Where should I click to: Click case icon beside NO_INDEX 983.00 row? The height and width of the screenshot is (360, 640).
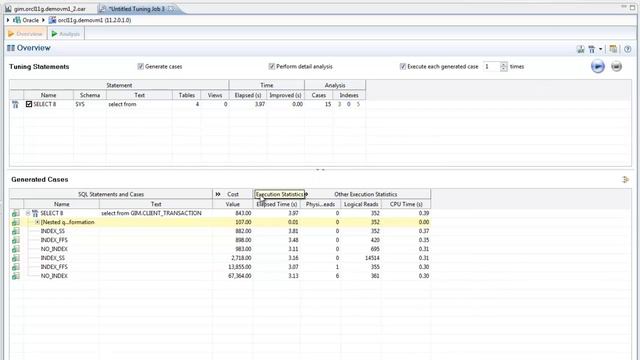click(x=16, y=249)
